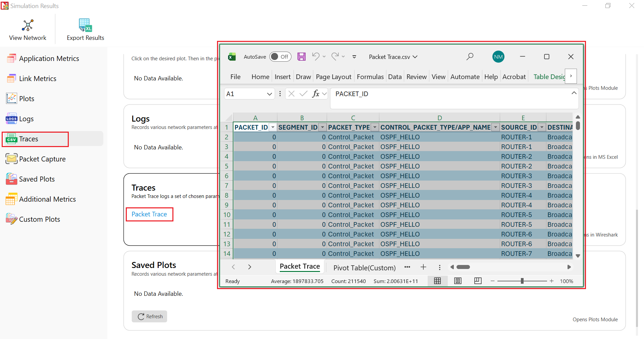Open Customize Quick Access Toolbar dropdown

coord(354,57)
